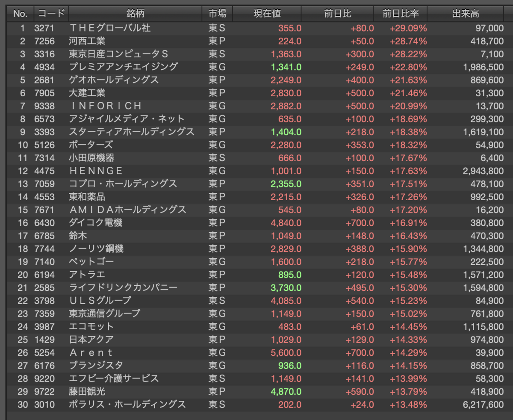513x420 pixels.
Task: Select the ペットゴー stock name
Action: pyautogui.click(x=91, y=262)
